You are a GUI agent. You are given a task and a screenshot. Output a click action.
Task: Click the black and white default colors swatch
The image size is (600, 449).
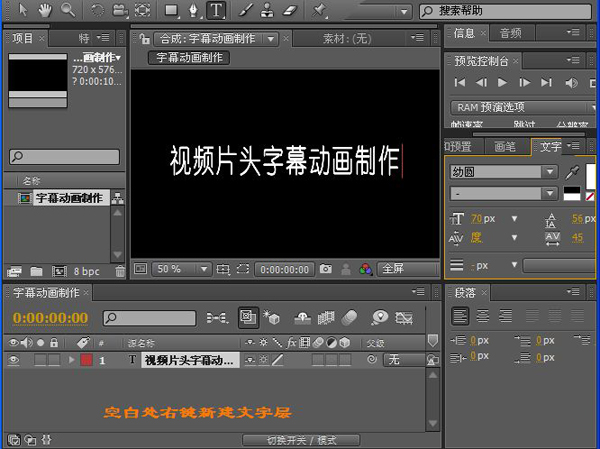572,194
